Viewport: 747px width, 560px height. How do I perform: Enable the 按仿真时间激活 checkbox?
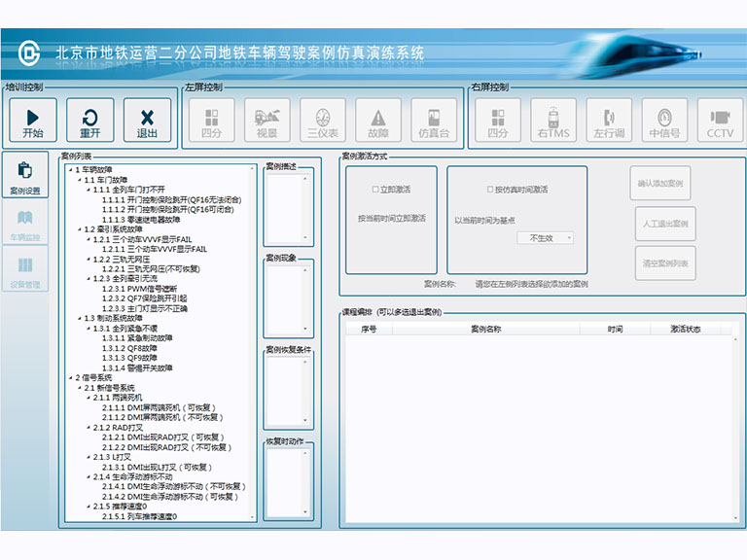(490, 190)
